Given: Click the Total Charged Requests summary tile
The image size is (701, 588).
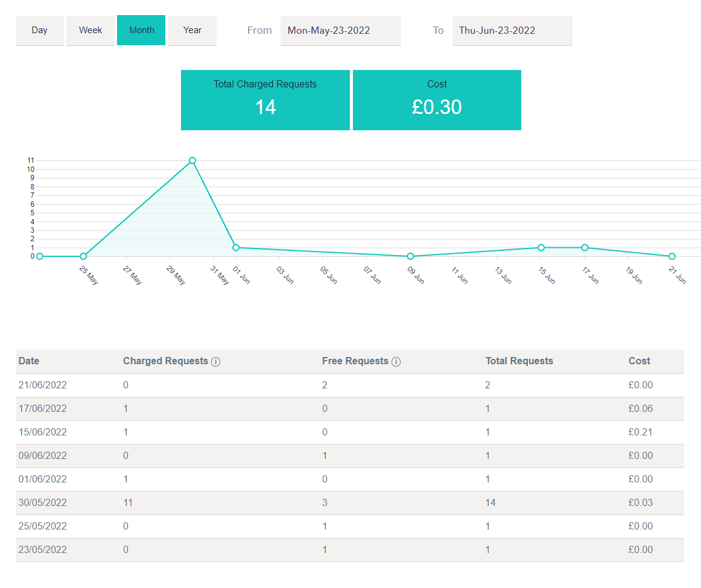Looking at the screenshot, I should click(x=265, y=100).
